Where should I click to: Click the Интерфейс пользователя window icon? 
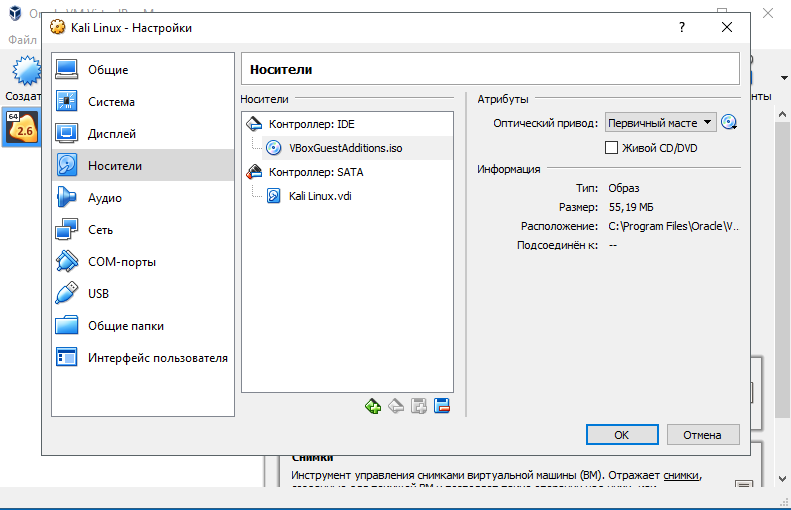click(x=67, y=357)
